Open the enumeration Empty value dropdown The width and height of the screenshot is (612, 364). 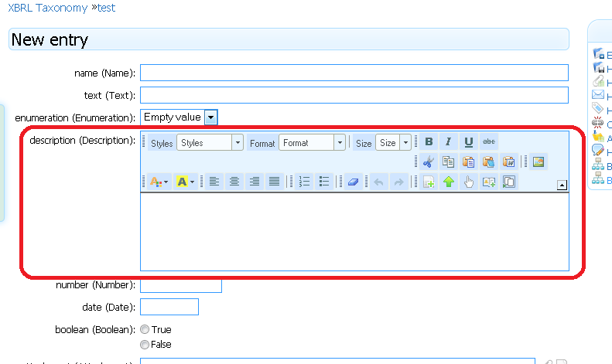[x=179, y=117]
